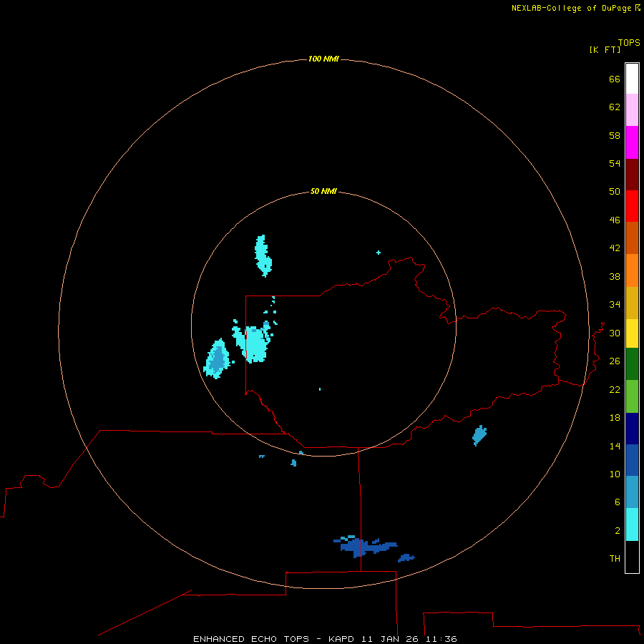The width and height of the screenshot is (644, 644).
Task: Click the isolated light blue echo at the southeast
Action: click(x=479, y=435)
